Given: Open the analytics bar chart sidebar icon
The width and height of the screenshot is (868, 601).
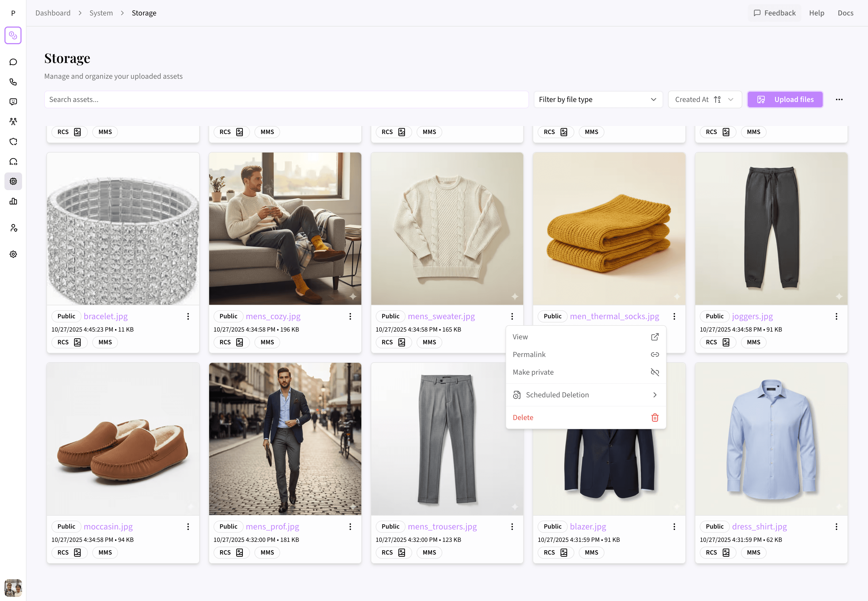Looking at the screenshot, I should tap(13, 201).
